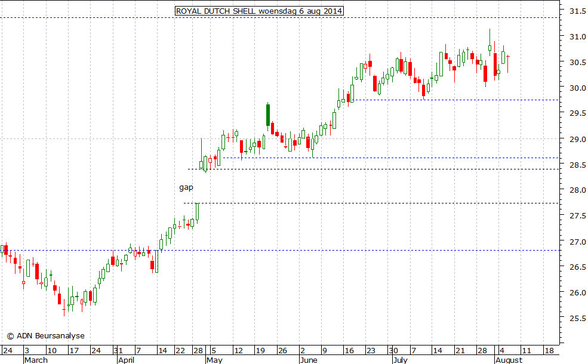This screenshot has height=364, width=588.
Task: Click the date label 19 in May
Action: click(x=260, y=351)
